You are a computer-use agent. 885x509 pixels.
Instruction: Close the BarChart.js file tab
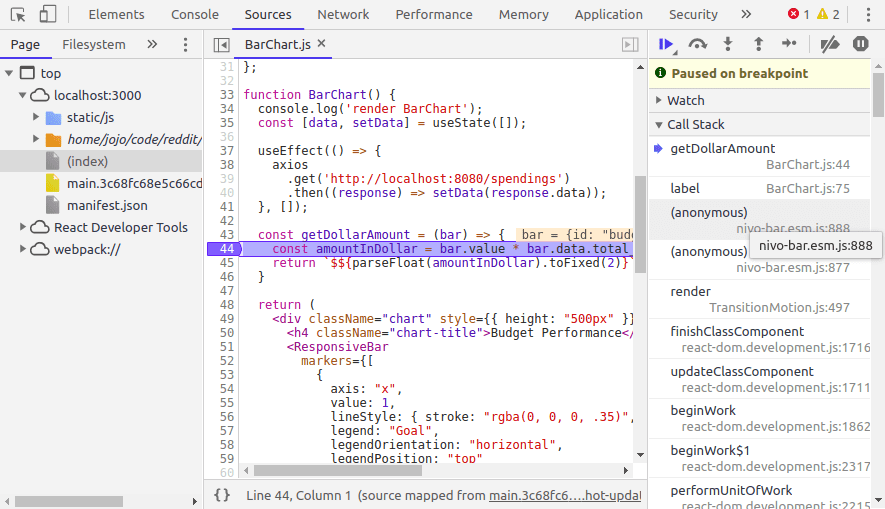pyautogui.click(x=322, y=43)
